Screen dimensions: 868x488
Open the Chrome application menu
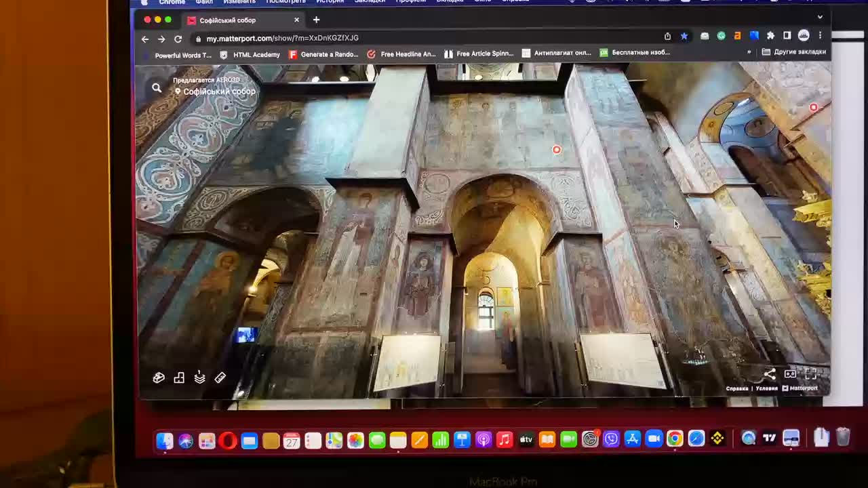click(172, 2)
